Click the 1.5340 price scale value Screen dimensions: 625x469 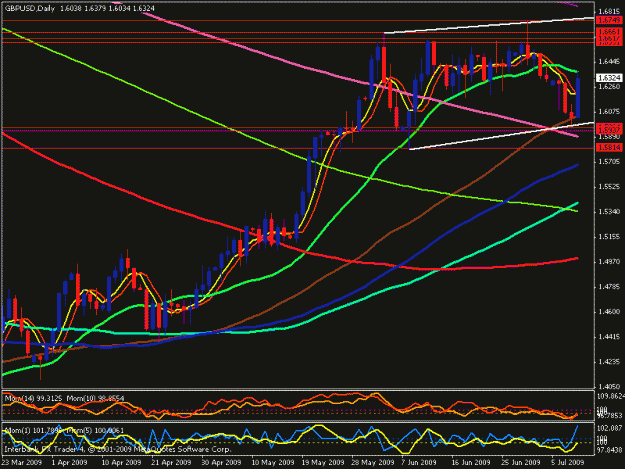[609, 212]
